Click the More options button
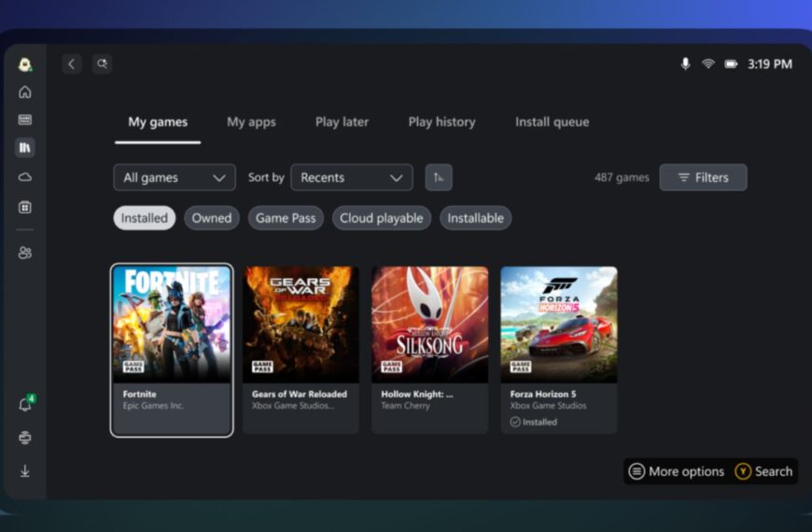The width and height of the screenshot is (812, 532). [x=677, y=471]
